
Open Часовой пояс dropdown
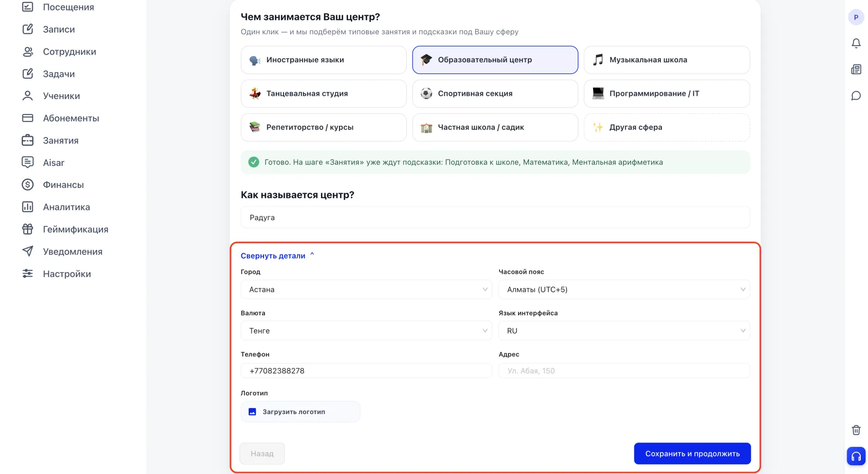(x=624, y=290)
